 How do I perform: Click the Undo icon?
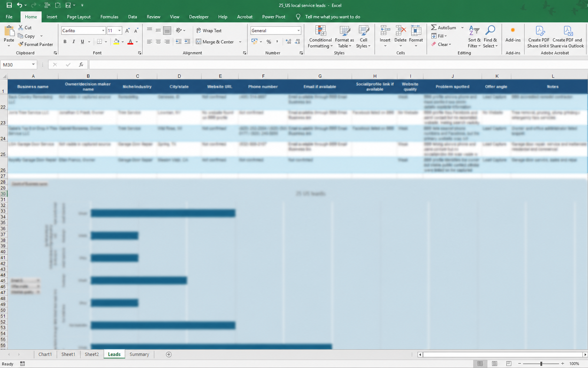(19, 5)
